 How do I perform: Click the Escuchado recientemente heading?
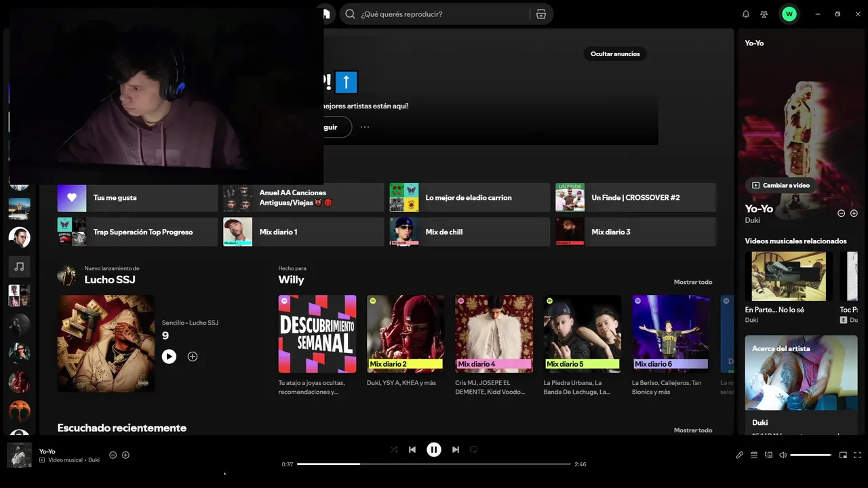122,428
